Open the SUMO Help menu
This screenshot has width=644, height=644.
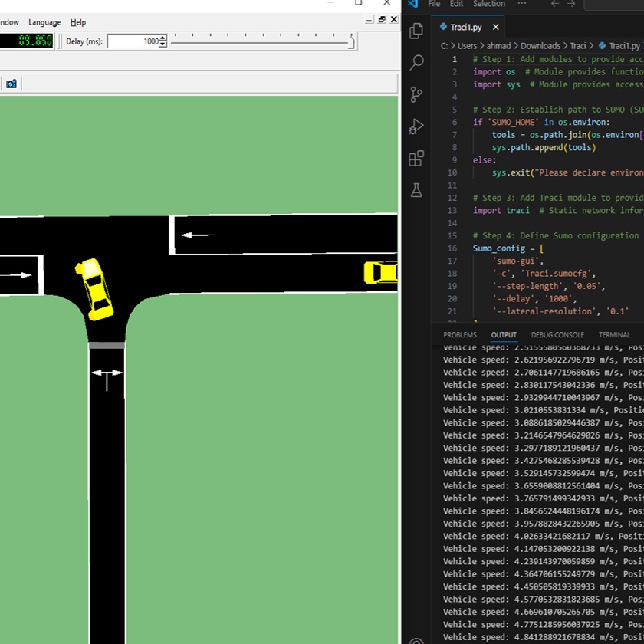click(78, 22)
